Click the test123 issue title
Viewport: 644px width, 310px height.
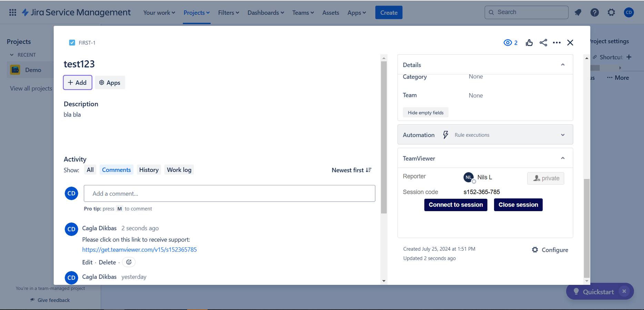(x=79, y=64)
